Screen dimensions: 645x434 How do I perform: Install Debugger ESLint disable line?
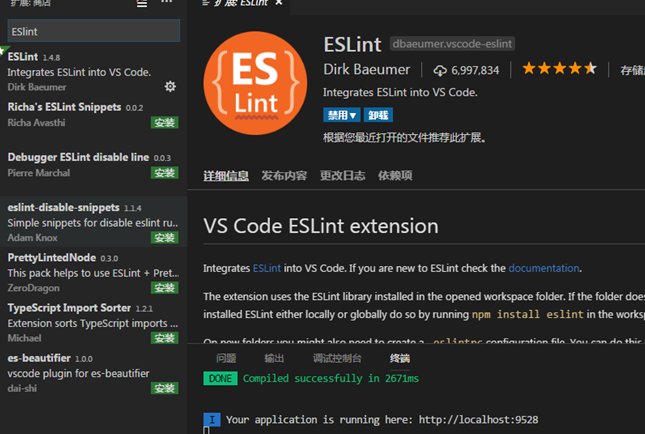pyautogui.click(x=165, y=173)
